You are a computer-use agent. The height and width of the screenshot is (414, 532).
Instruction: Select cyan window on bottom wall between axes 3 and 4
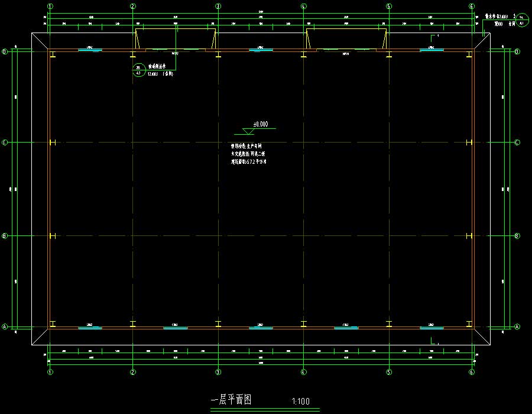click(x=260, y=327)
